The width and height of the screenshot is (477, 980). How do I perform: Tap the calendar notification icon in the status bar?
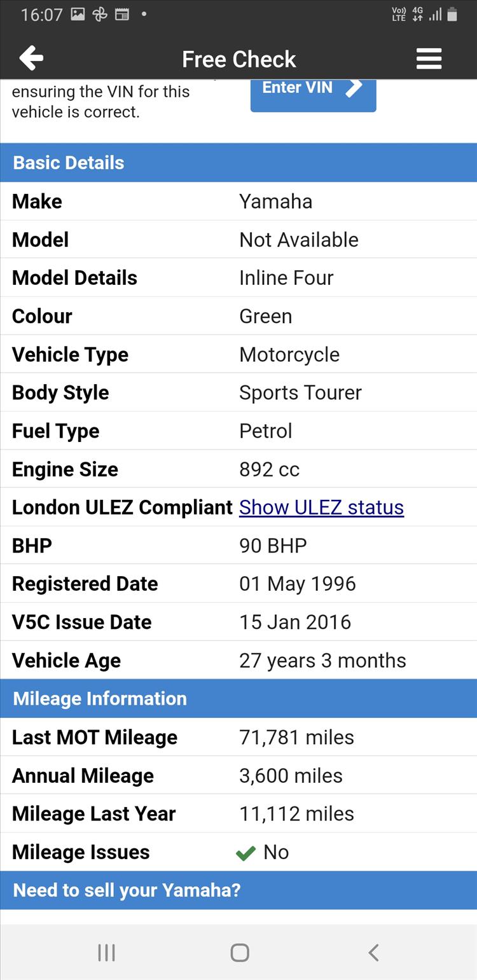(122, 14)
